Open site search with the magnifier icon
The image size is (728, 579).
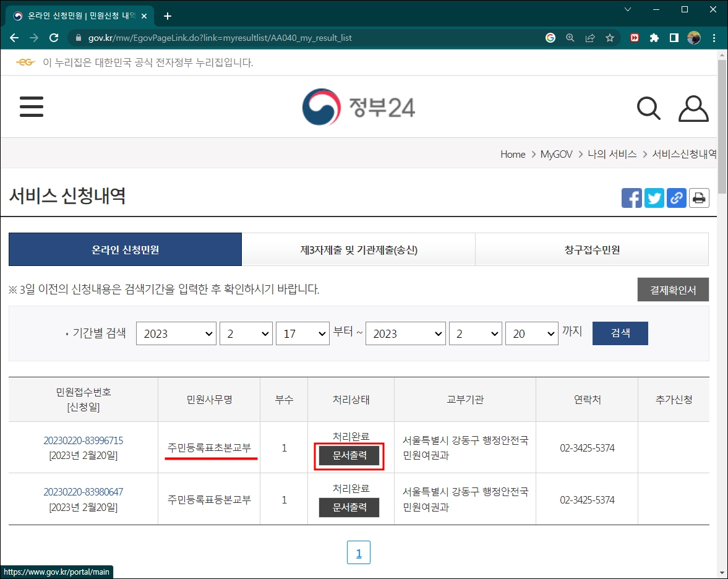(x=648, y=108)
